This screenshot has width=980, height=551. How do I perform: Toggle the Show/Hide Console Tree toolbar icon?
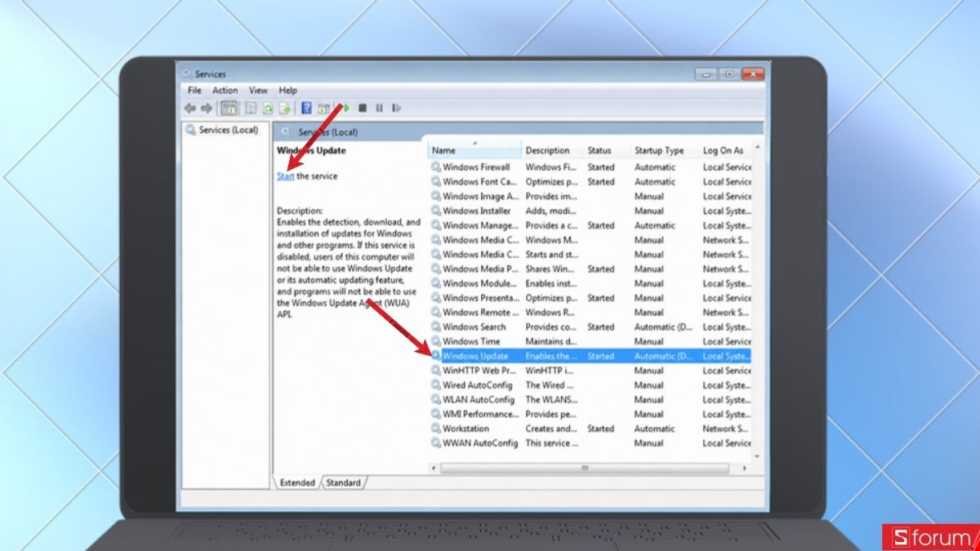(229, 108)
